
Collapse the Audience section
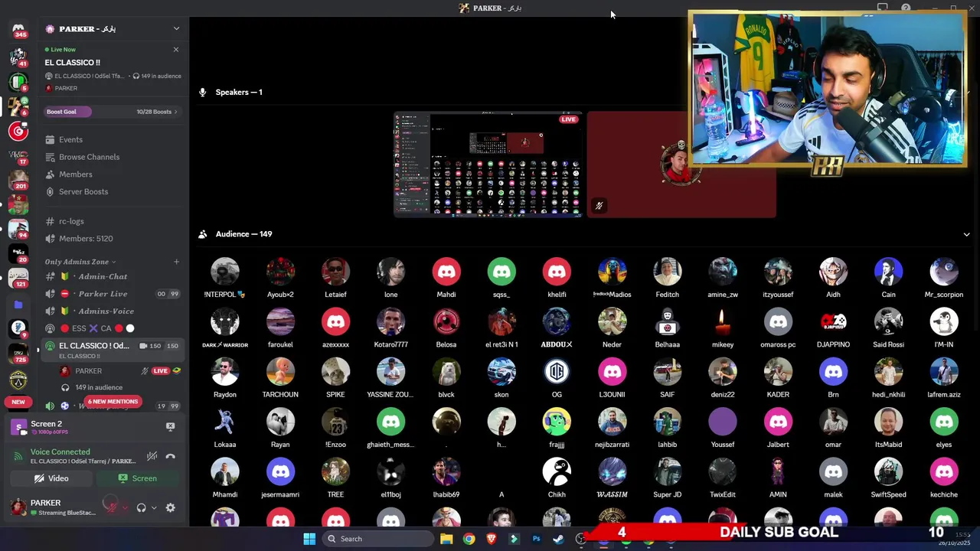point(966,234)
